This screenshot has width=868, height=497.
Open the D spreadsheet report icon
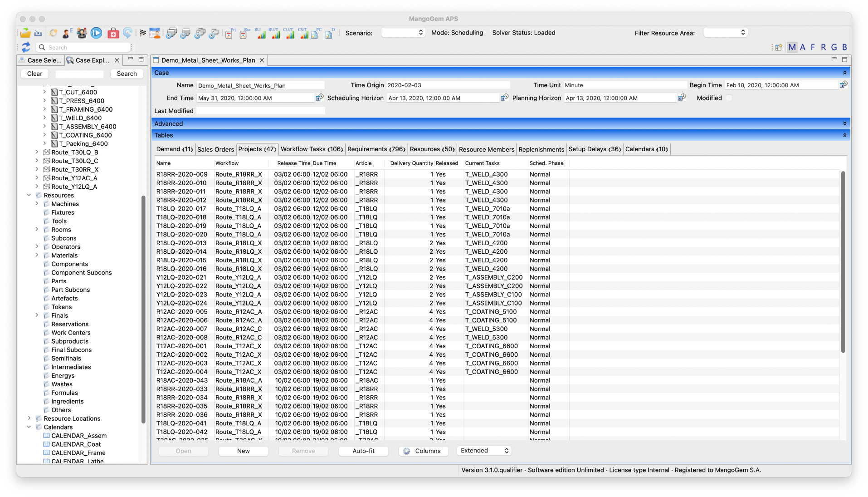click(330, 33)
